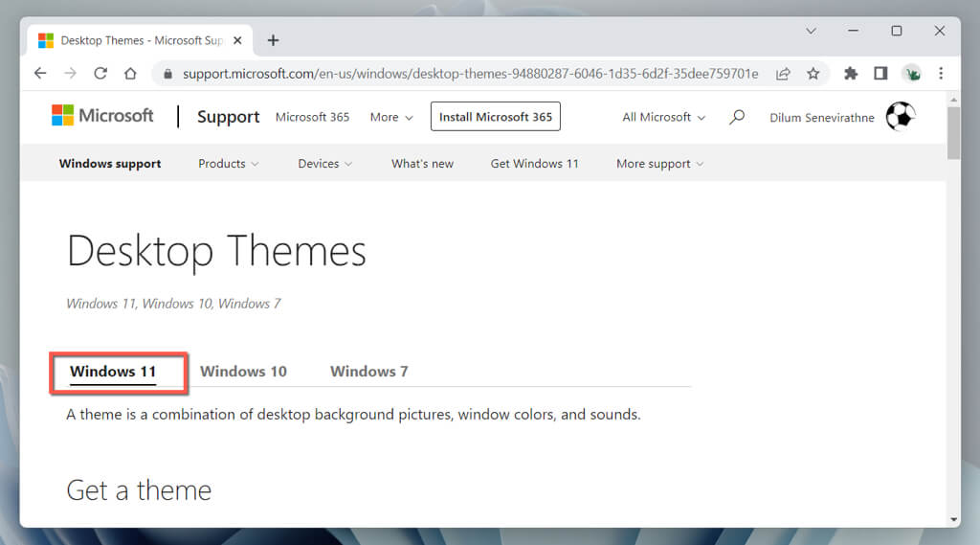Viewport: 980px width, 545px height.
Task: Expand the Products dropdown menu
Action: pos(228,164)
